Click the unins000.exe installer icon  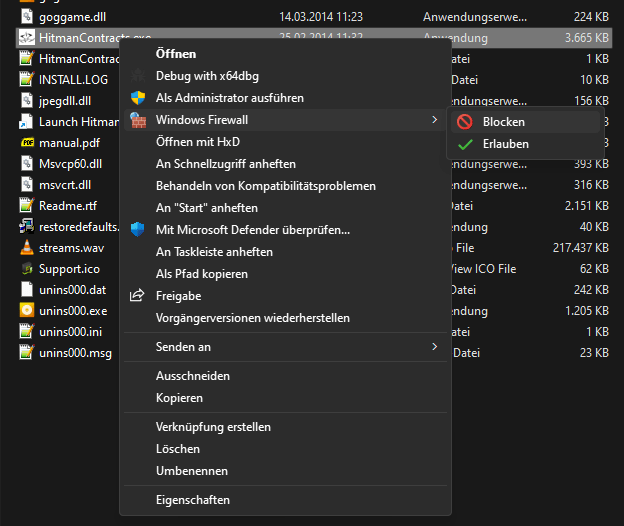coord(27,310)
